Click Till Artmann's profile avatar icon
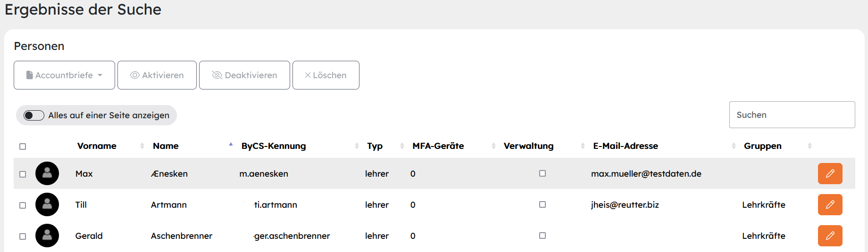 47,204
